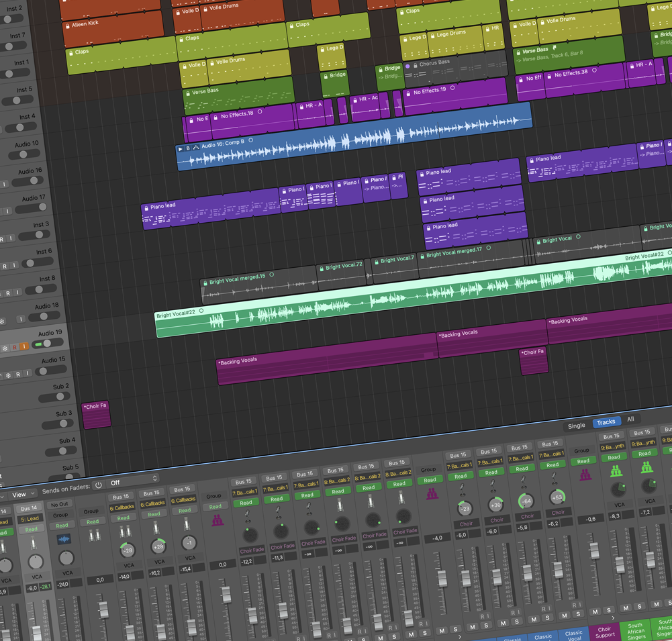The width and height of the screenshot is (672, 641).
Task: Solo the -6,2 Choir channel strip
Action: click(x=578, y=614)
